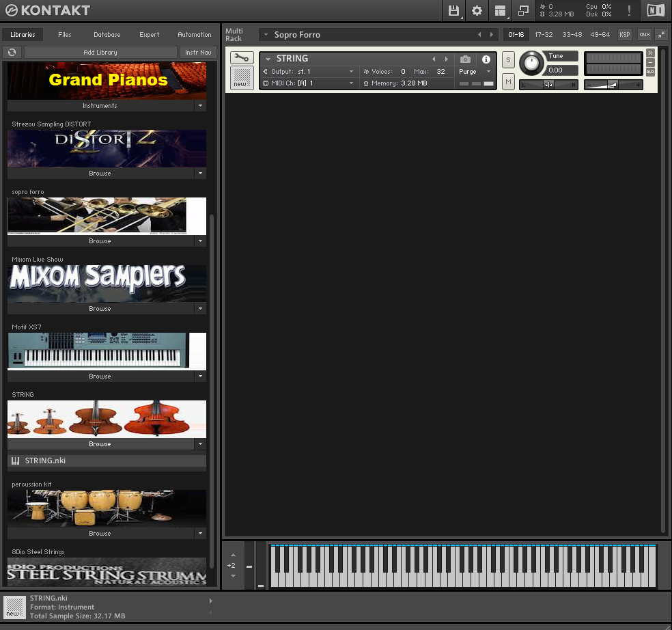Solo the STRING instrument
Viewport: 672px width, 630px height.
508,59
